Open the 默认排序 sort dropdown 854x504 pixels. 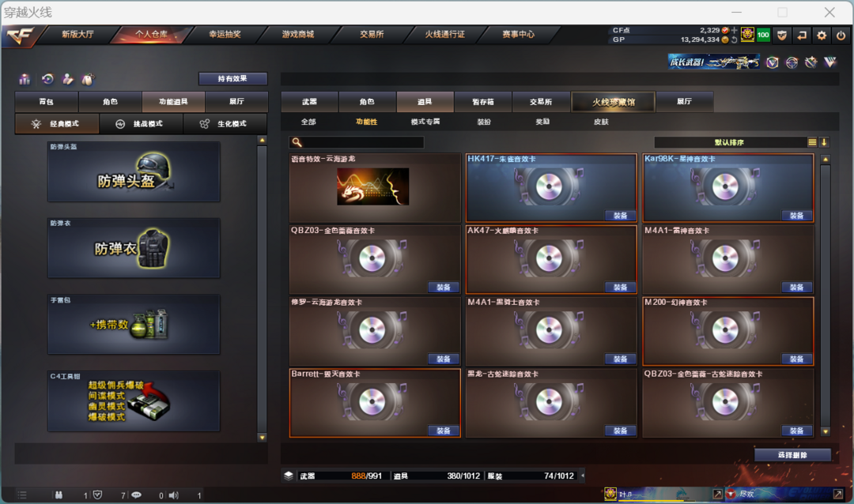[x=730, y=143]
